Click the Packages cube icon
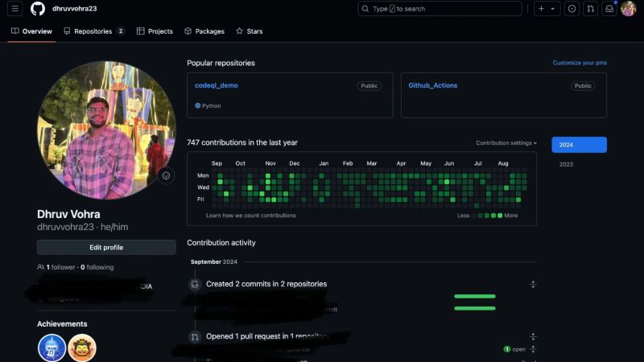The width and height of the screenshot is (644, 362). [188, 31]
